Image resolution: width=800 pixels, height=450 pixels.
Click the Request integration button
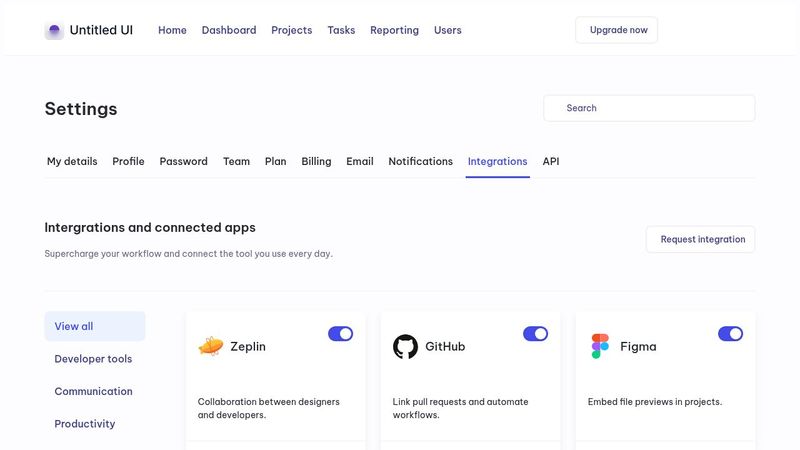[700, 239]
